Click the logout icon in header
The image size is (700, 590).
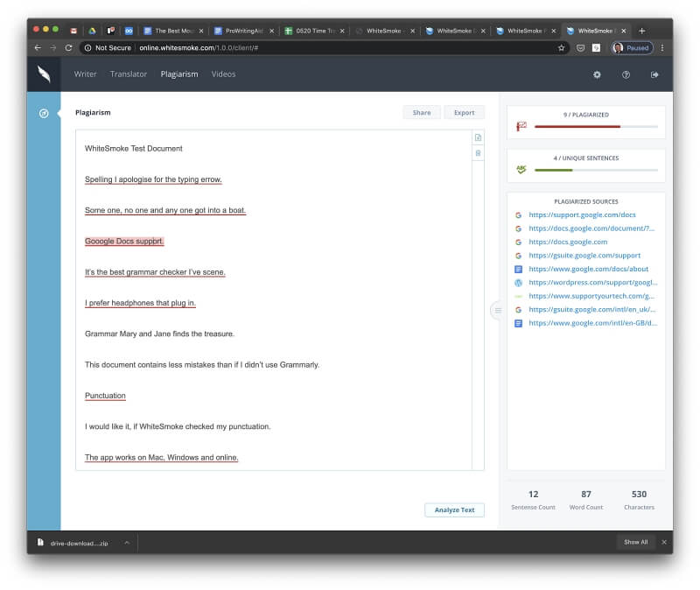point(654,74)
